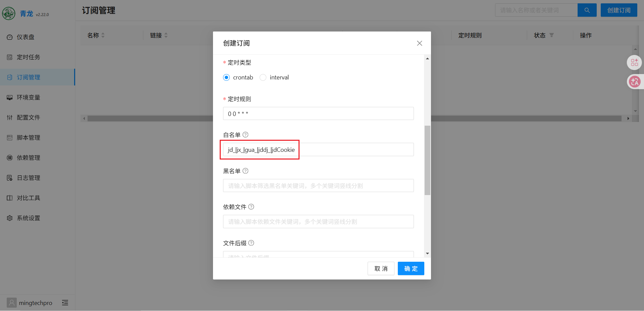The image size is (644, 311).
Task: Open the 状态 column filter icon
Action: [x=551, y=35]
